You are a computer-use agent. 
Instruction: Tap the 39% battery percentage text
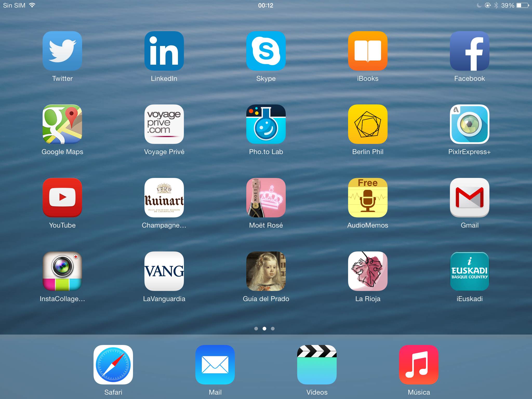click(x=508, y=5)
